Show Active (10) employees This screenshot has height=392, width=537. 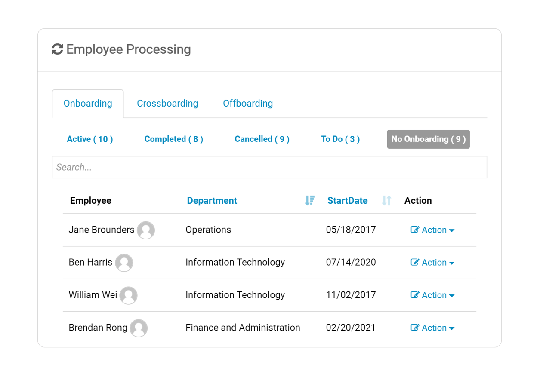pos(89,139)
